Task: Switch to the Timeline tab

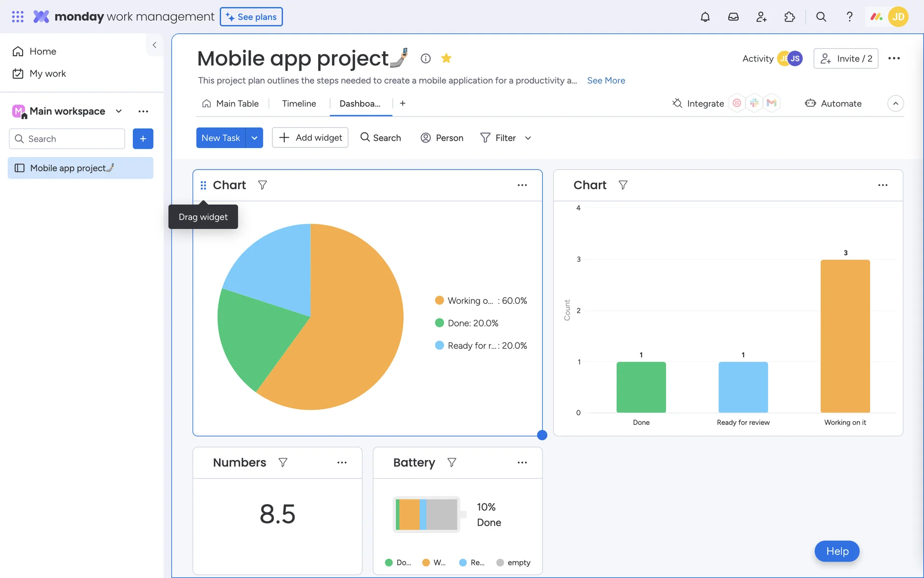Action: click(x=299, y=104)
